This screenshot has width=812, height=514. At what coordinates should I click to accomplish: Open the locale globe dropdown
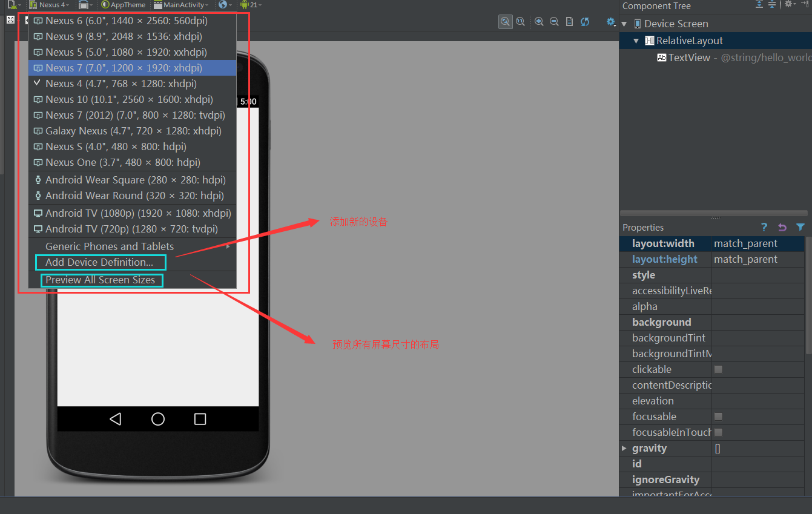pyautogui.click(x=225, y=5)
